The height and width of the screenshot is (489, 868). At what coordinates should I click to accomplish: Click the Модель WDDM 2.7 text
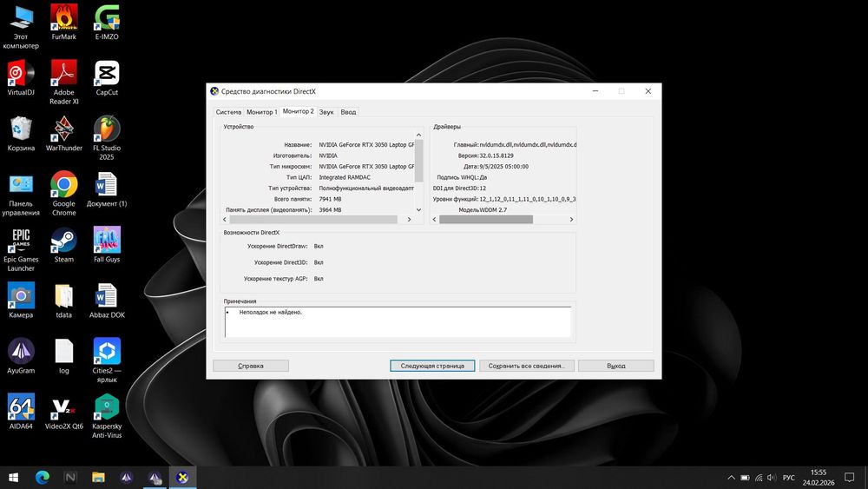[483, 210]
